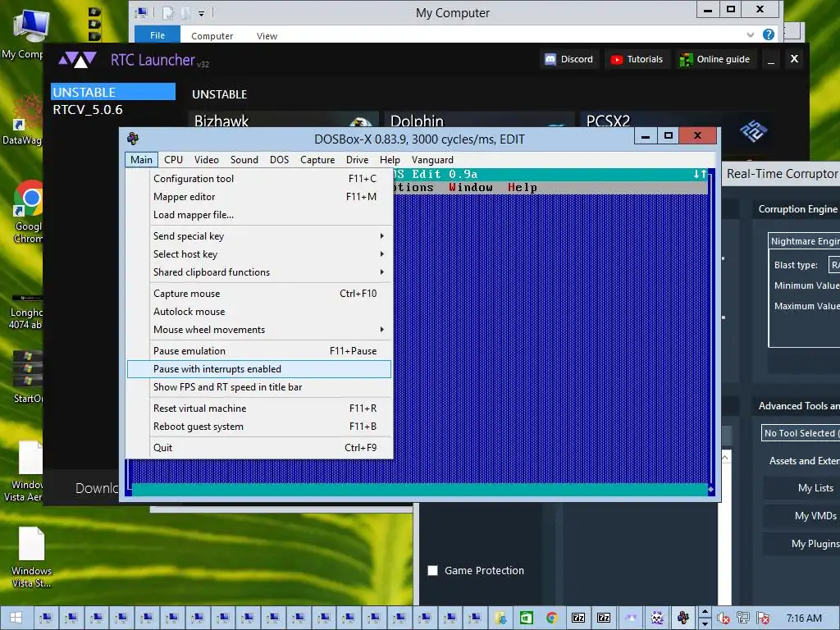Image resolution: width=840 pixels, height=630 pixels.
Task: Switch to Computer tab in My Computer window
Action: coord(212,36)
